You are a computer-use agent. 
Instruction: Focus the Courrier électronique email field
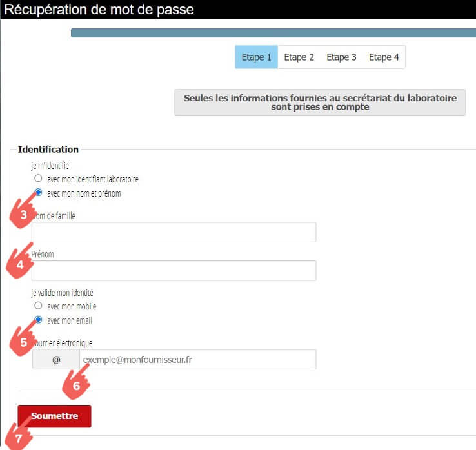(x=197, y=360)
